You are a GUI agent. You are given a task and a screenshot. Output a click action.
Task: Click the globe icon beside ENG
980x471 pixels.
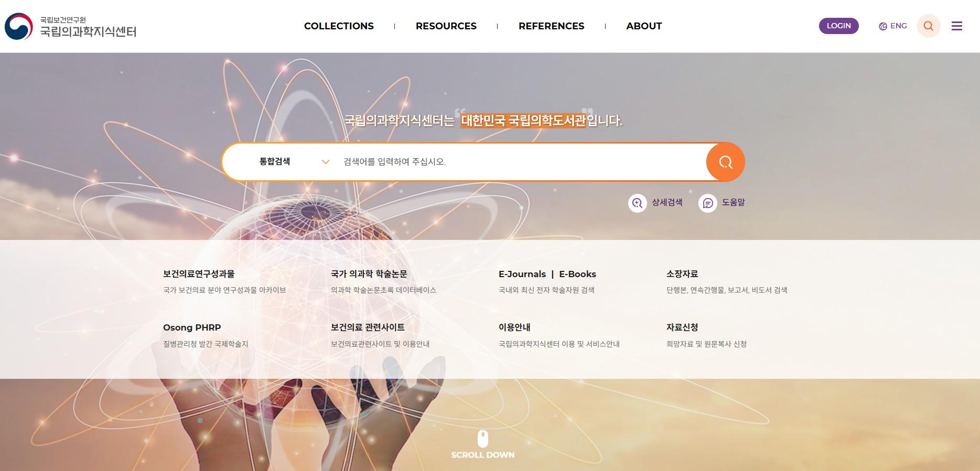pos(883,26)
